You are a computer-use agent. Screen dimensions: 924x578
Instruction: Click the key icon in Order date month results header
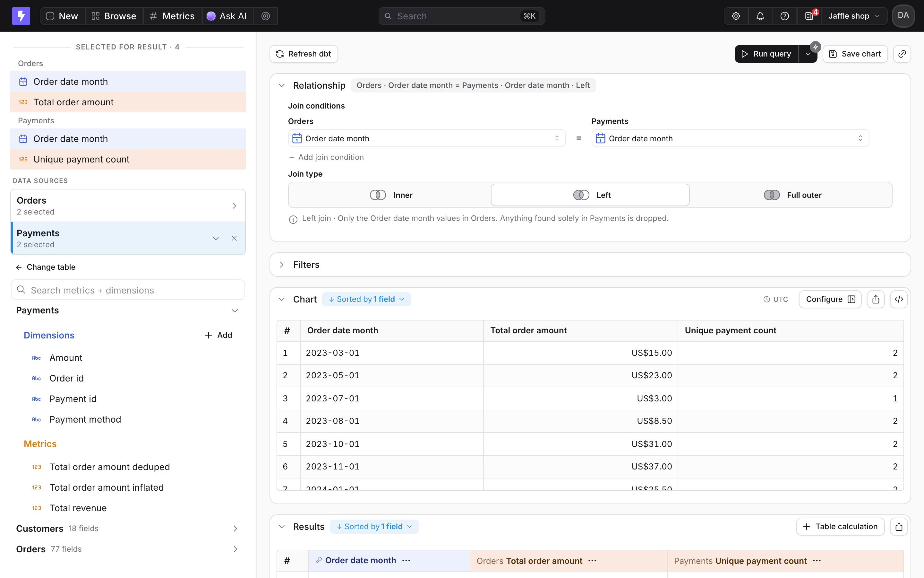(319, 560)
